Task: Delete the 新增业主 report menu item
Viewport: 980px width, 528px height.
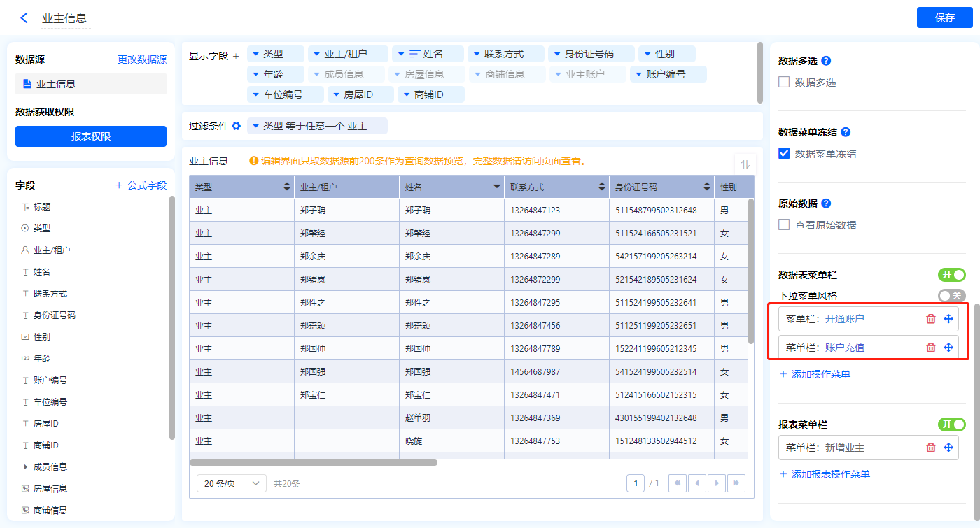Action: [930, 448]
